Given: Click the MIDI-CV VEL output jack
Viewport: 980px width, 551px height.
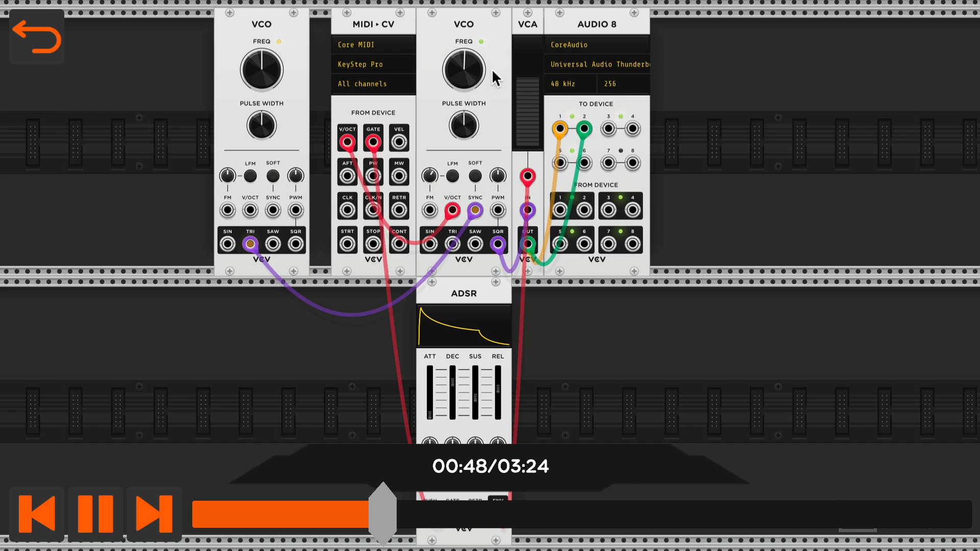Looking at the screenshot, I should [399, 142].
